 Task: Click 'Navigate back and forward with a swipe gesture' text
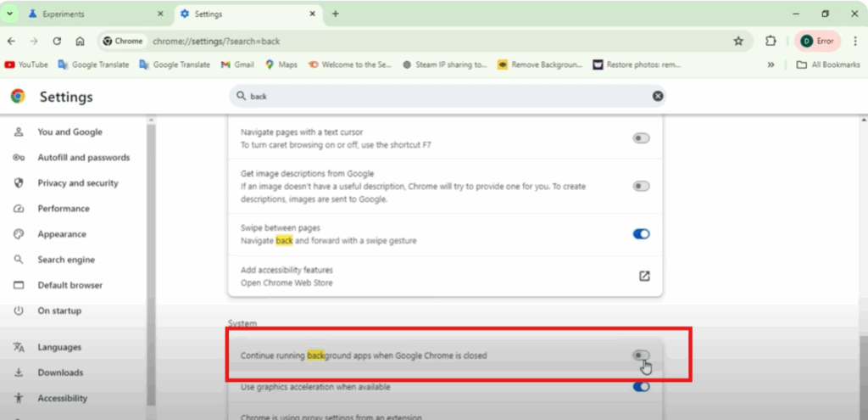tap(329, 241)
